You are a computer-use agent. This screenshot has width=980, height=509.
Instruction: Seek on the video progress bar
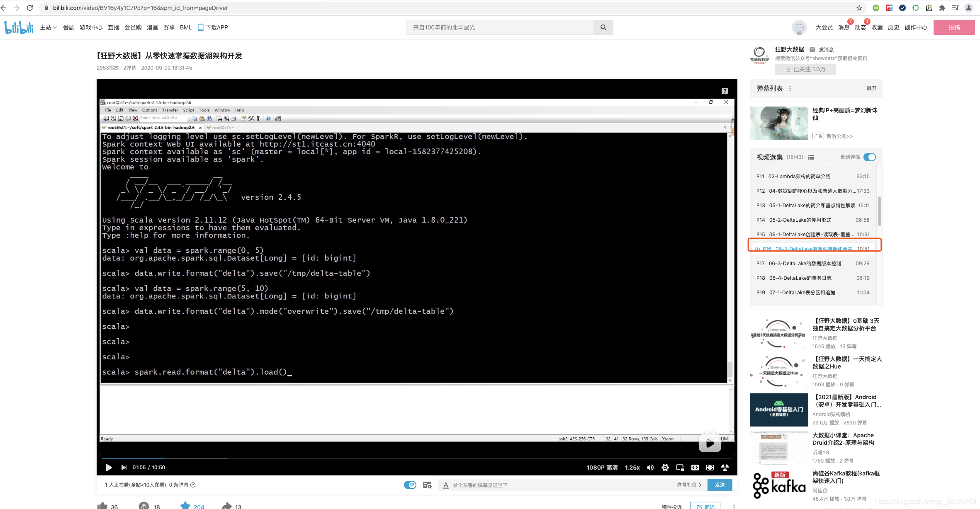pyautogui.click(x=417, y=458)
